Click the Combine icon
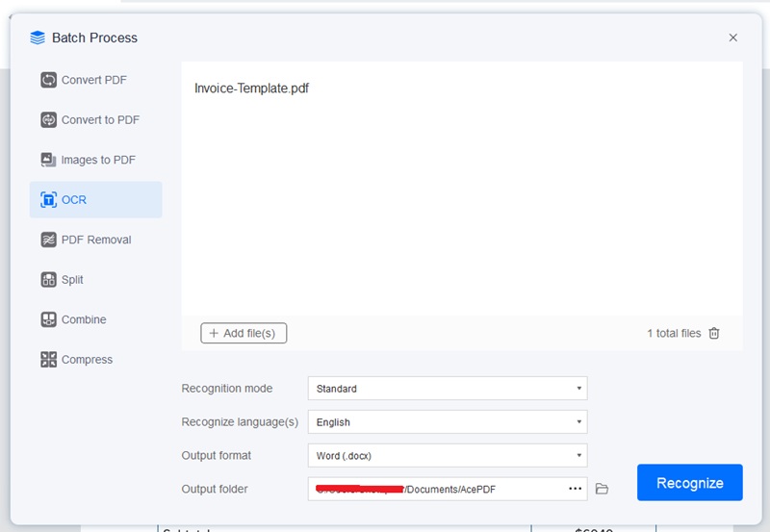Screen dimensions: 770x532 (x=48, y=319)
